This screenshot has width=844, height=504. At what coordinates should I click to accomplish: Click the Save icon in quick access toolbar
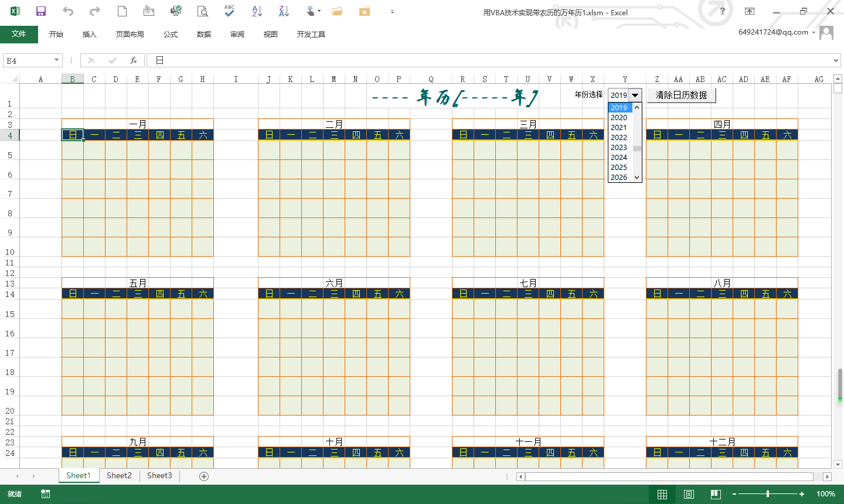click(x=41, y=12)
